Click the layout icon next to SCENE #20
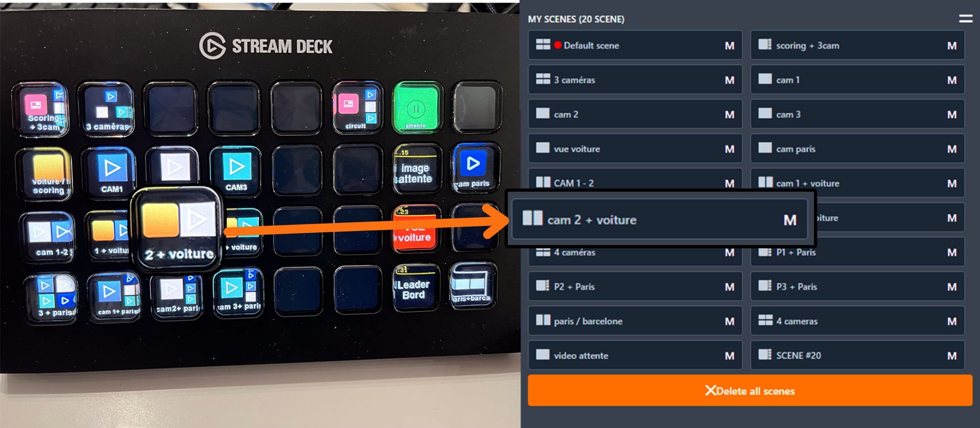Screen dimensions: 980x428 coord(765,355)
